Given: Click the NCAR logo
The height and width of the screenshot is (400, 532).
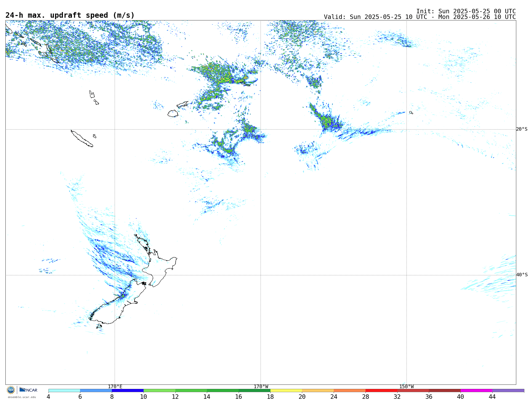Looking at the screenshot, I should click(28, 390).
